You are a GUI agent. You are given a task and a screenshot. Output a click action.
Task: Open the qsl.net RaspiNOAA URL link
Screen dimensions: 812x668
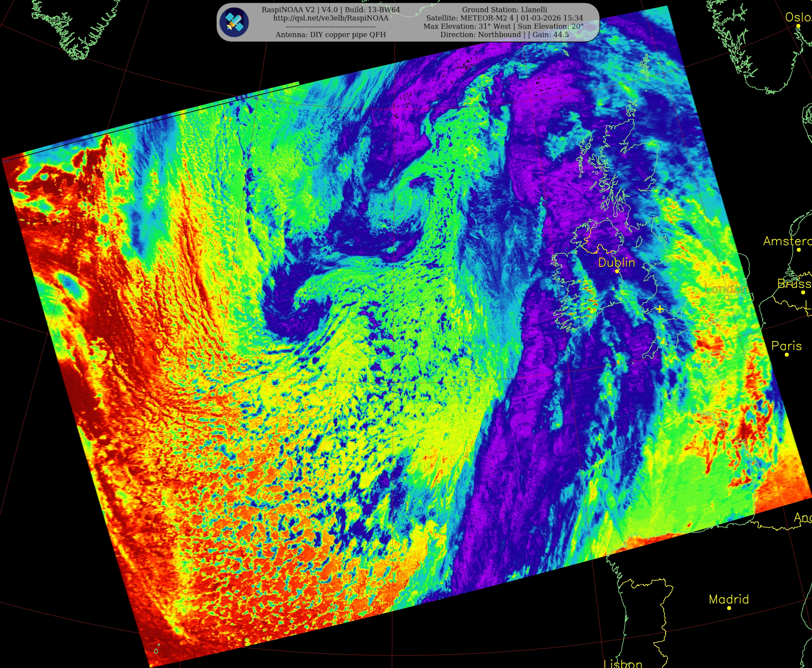coord(331,18)
